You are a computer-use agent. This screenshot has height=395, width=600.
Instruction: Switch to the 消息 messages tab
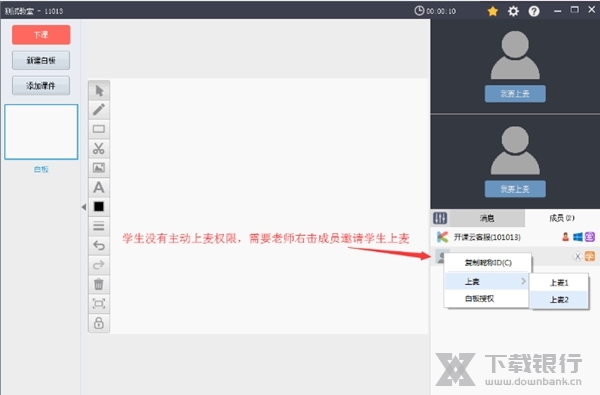coord(487,218)
